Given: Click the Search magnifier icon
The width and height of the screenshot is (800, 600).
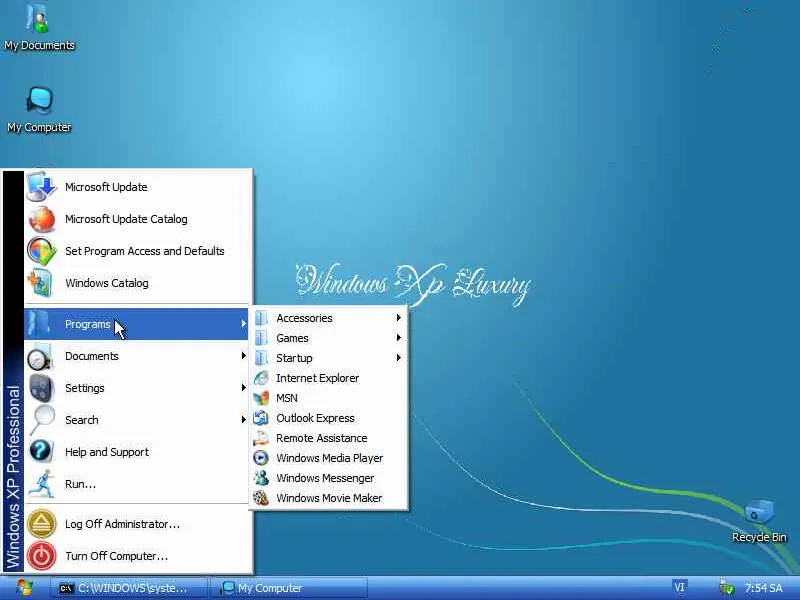Looking at the screenshot, I should point(42,420).
